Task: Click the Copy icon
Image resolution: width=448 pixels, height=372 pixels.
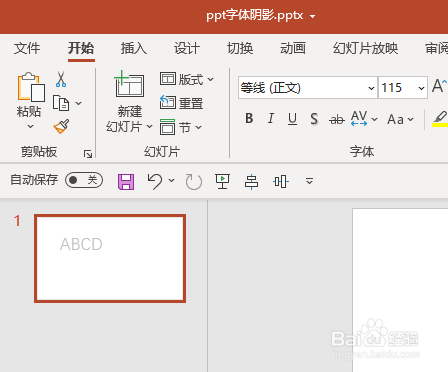Action: pyautogui.click(x=61, y=103)
